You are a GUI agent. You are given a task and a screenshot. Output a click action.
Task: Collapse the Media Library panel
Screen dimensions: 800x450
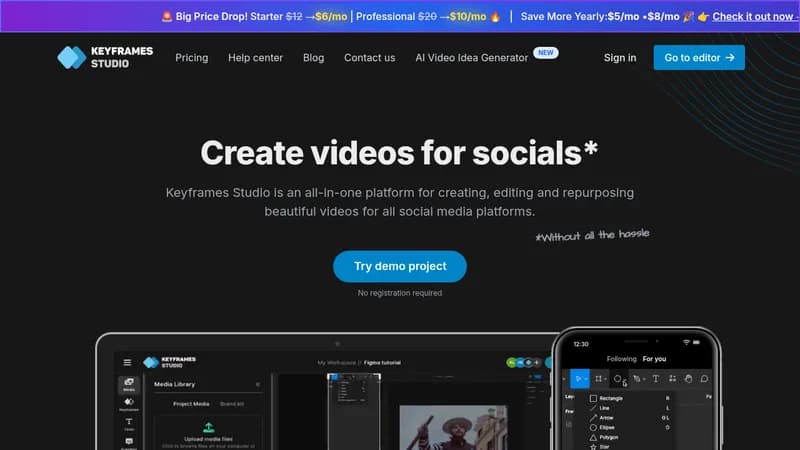tap(258, 384)
